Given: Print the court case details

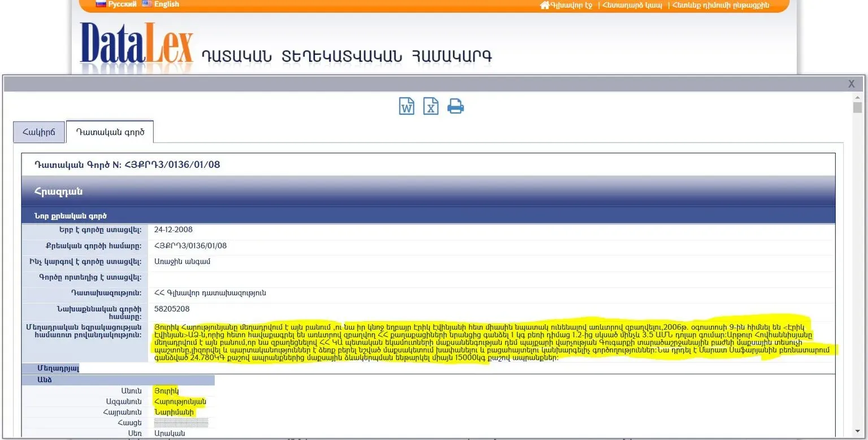Looking at the screenshot, I should click(x=455, y=106).
